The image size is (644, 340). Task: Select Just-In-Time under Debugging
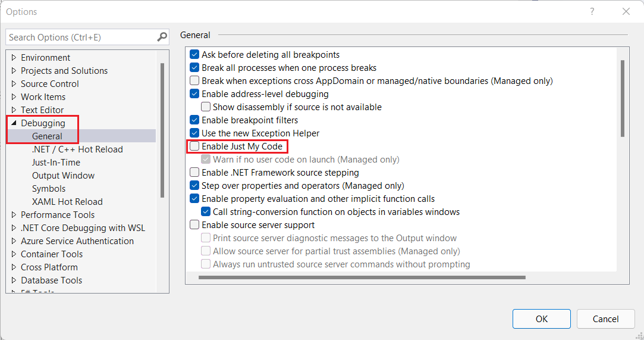[56, 163]
